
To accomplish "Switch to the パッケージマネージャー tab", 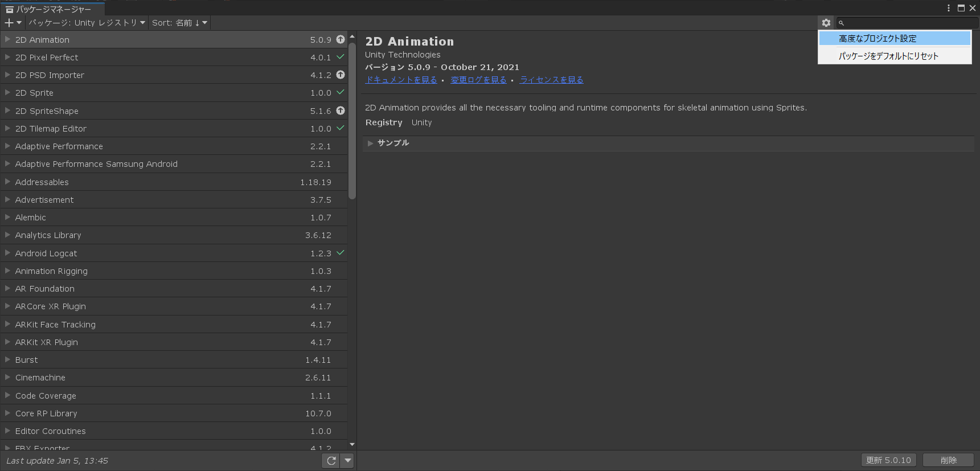I will [x=54, y=9].
